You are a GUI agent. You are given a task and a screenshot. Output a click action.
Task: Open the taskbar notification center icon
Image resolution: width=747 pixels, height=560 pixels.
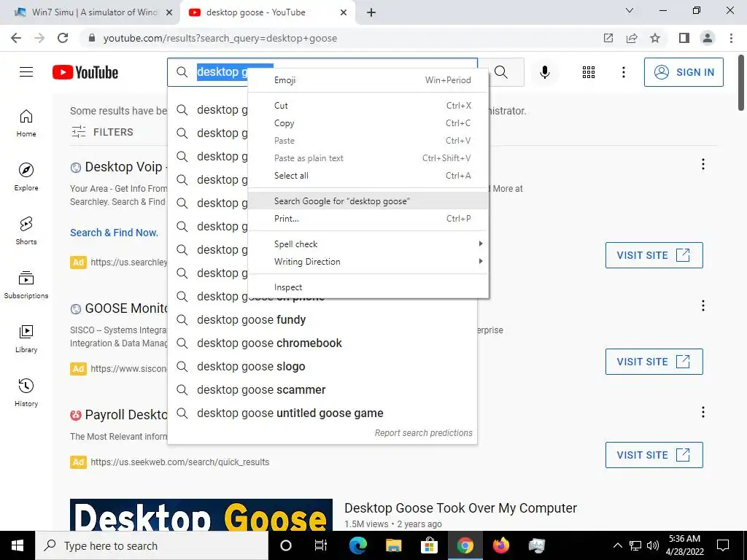[723, 545]
